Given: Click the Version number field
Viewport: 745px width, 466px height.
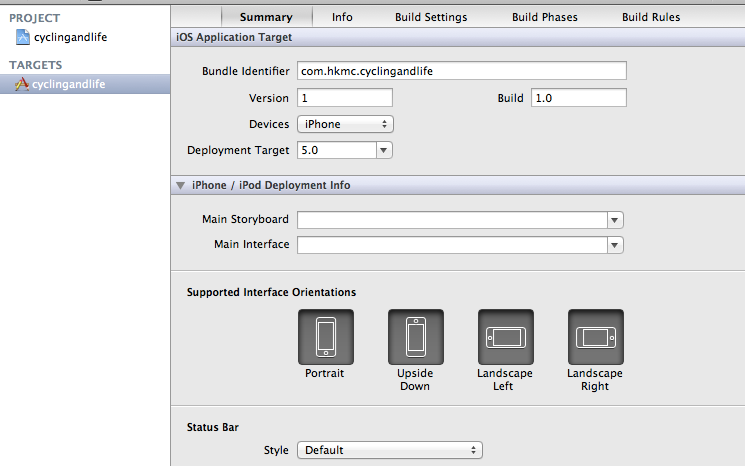Looking at the screenshot, I should [344, 98].
